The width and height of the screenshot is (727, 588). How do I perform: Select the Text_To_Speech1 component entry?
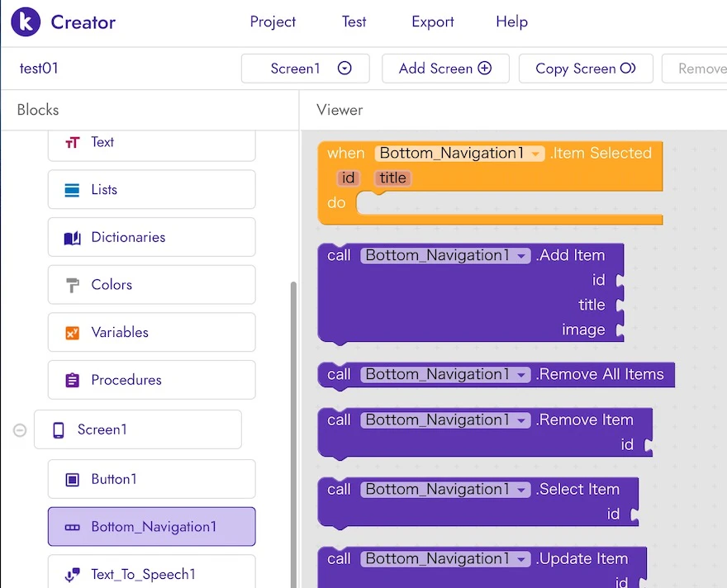tap(152, 571)
